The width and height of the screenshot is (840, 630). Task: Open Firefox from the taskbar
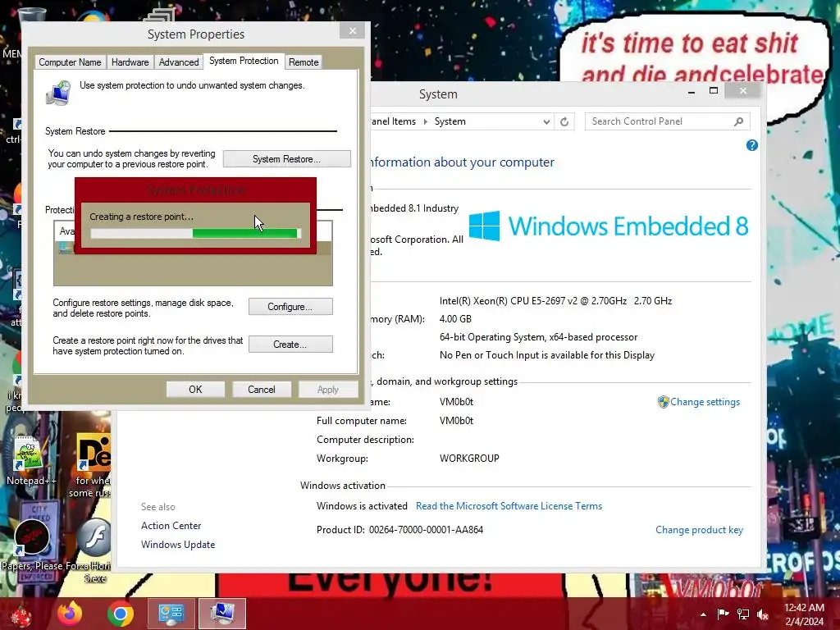[71, 614]
